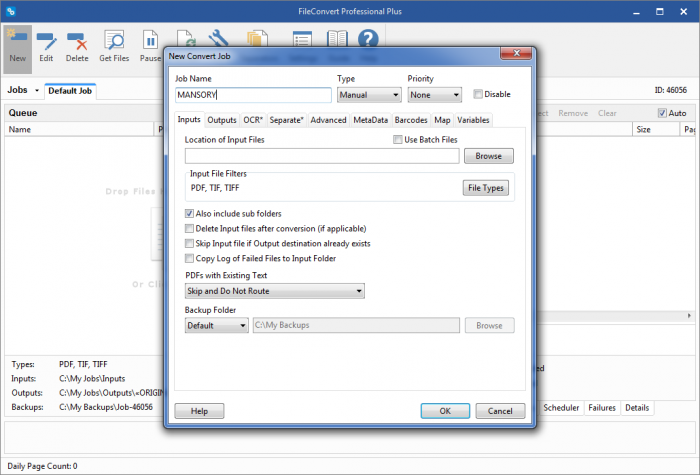Screen dimensions: 700x475
Task: Check Delete Input files after conversion
Action: [189, 229]
